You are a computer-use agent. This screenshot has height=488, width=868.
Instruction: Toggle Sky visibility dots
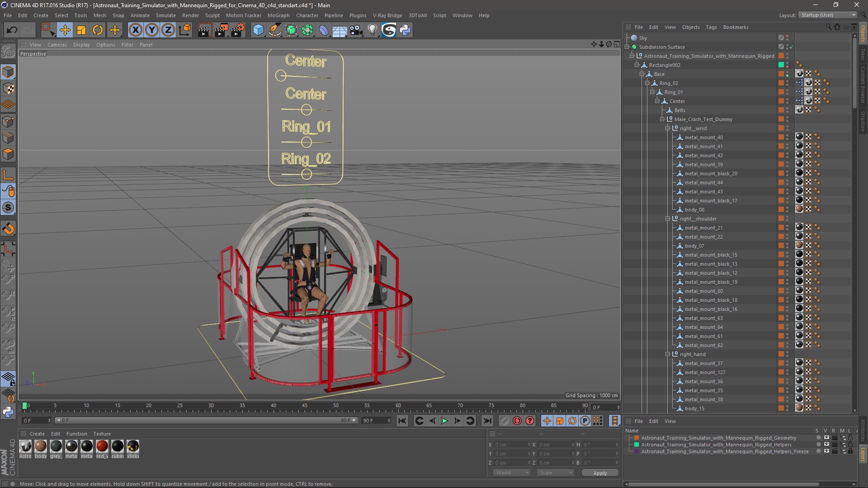[x=787, y=38]
